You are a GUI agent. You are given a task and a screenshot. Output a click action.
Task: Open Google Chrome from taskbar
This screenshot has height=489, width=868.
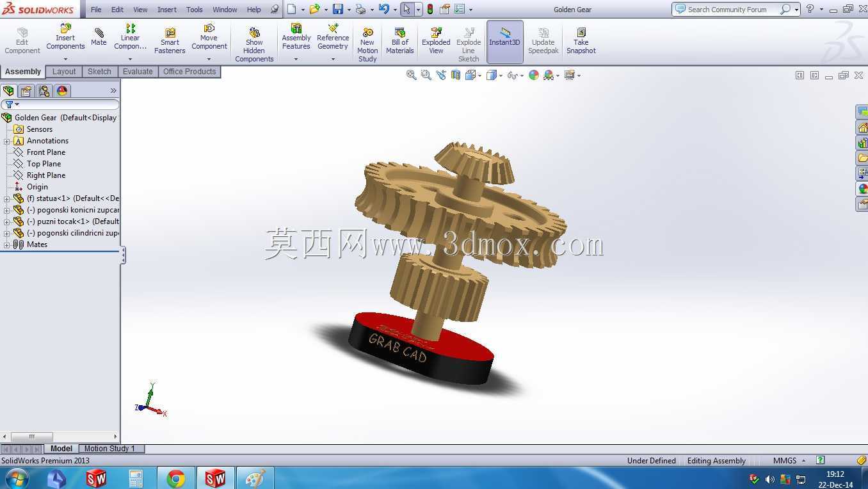[176, 478]
